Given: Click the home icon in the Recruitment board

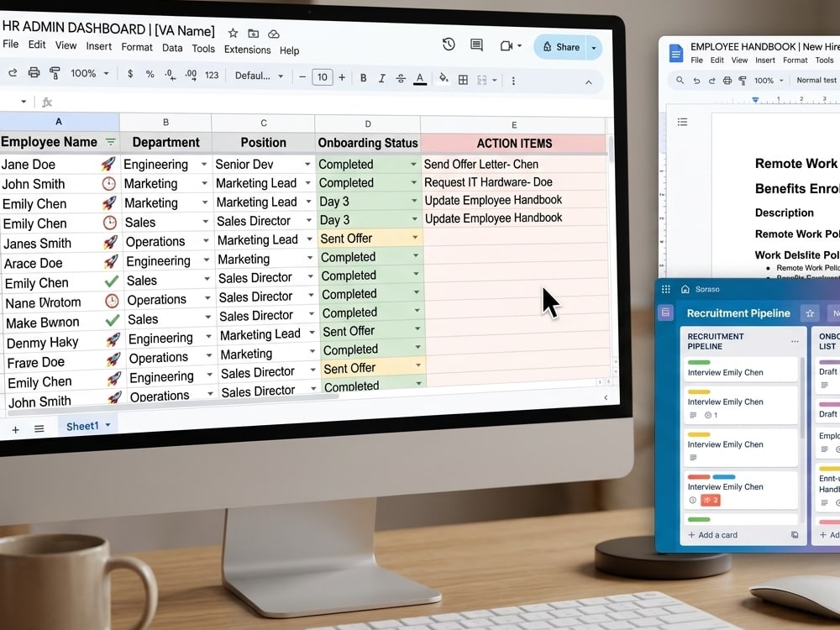Looking at the screenshot, I should [685, 289].
